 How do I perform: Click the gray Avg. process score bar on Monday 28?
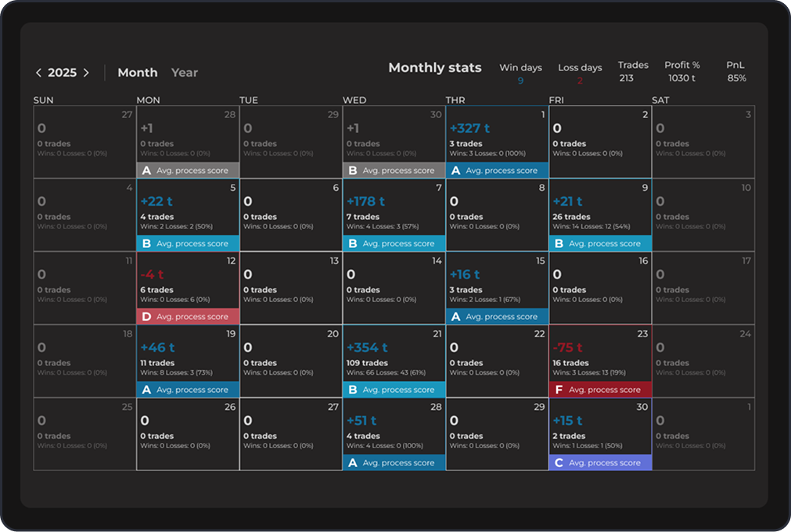tap(192, 171)
